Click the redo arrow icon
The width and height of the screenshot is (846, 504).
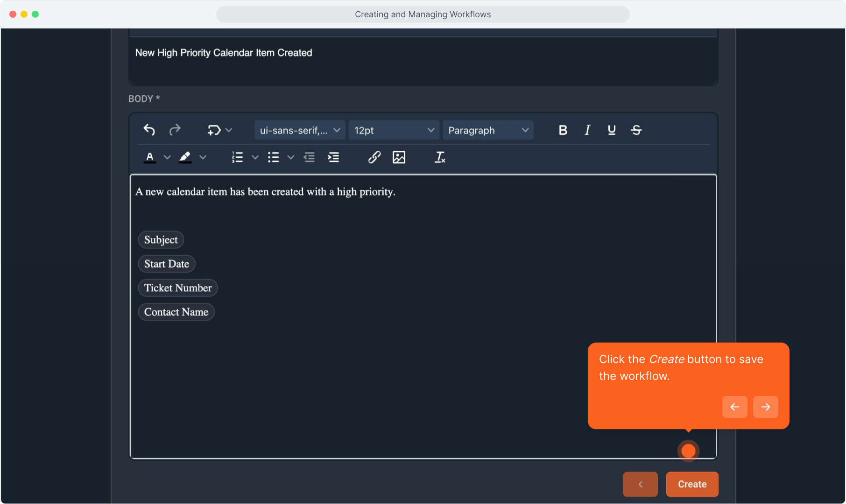[x=175, y=130]
